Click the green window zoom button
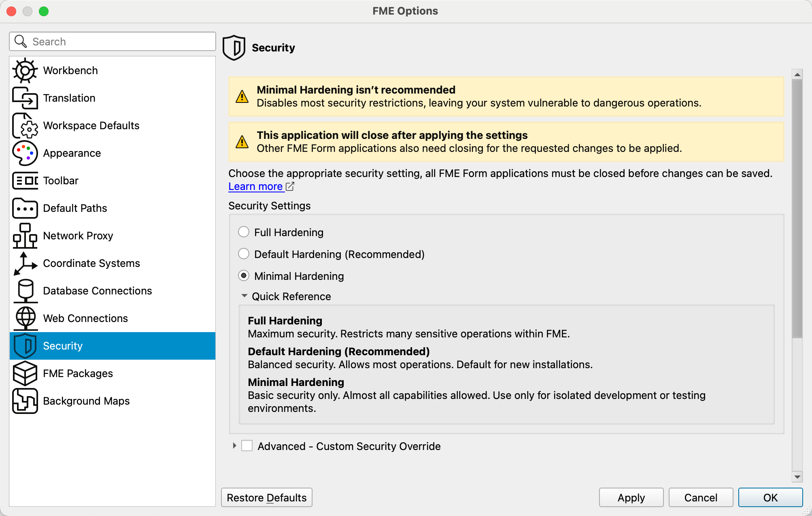 (44, 11)
